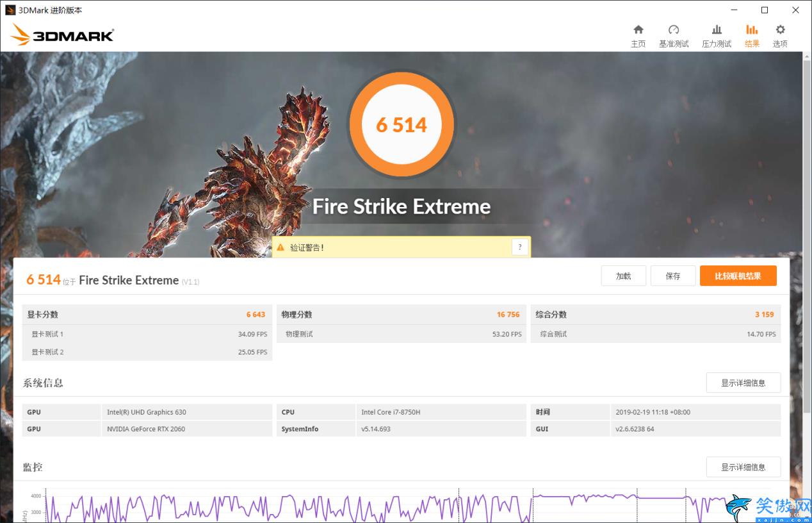Click the 显卡分数 6 643 header
Image resolution: width=812 pixels, height=523 pixels.
coord(147,315)
